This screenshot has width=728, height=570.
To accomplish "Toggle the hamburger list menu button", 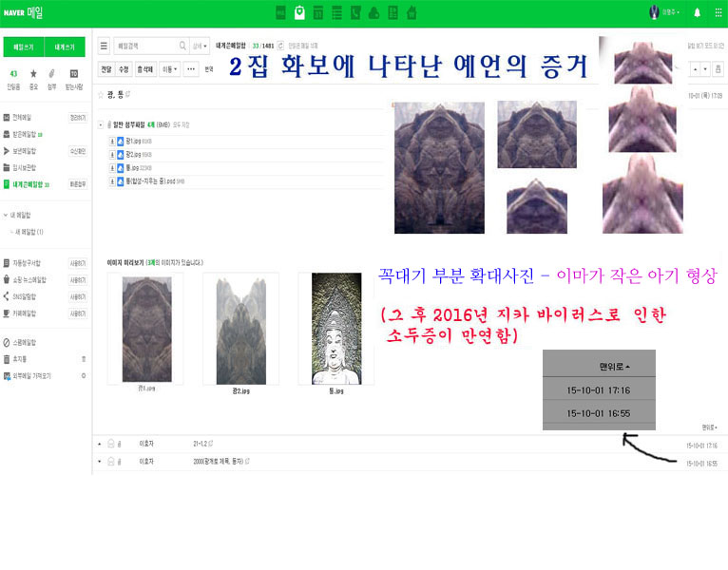I will pyautogui.click(x=104, y=46).
